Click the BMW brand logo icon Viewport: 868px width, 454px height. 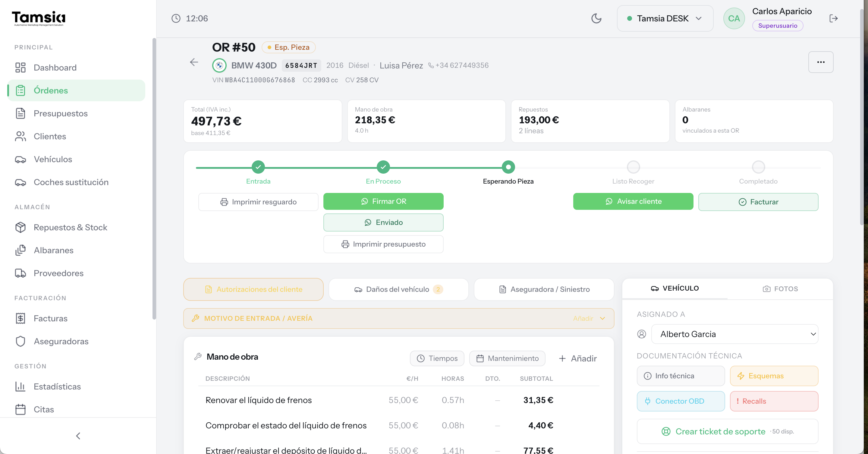click(219, 65)
